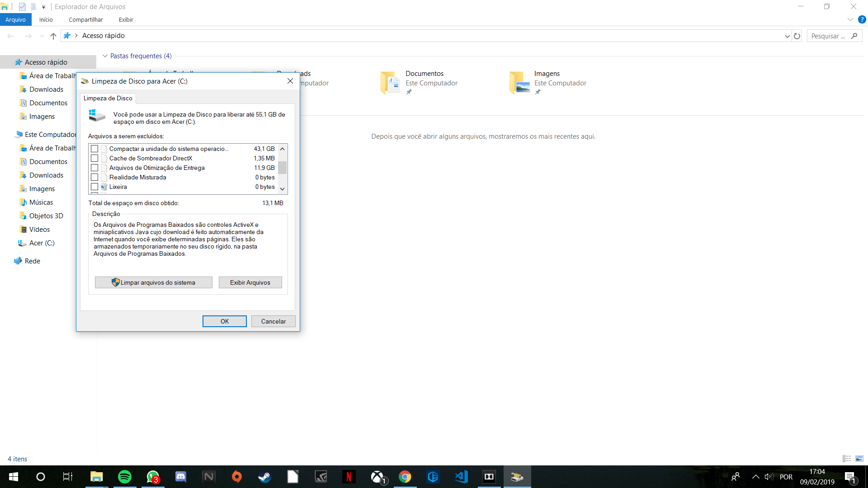Open the People tray icon
Image resolution: width=868 pixels, height=488 pixels.
pos(736,477)
